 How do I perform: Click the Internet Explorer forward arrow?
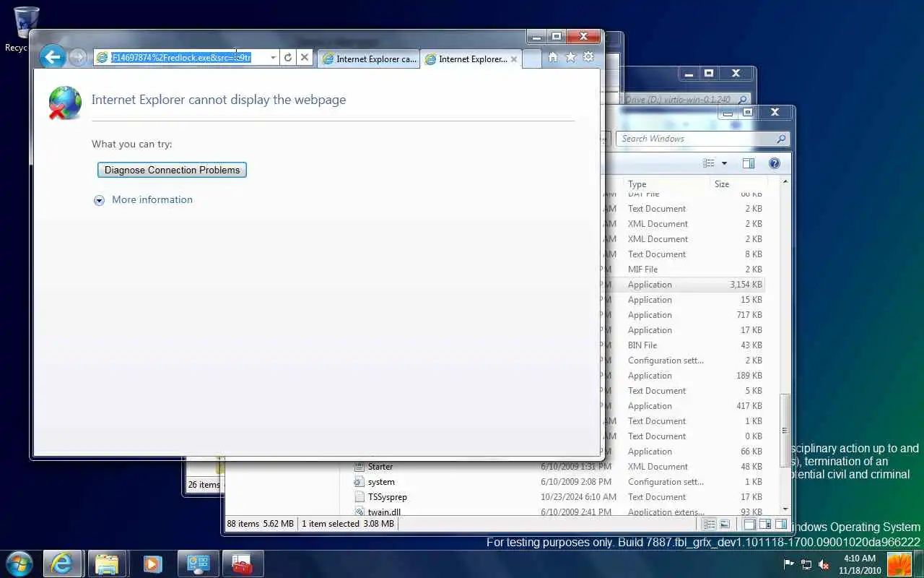[78, 58]
